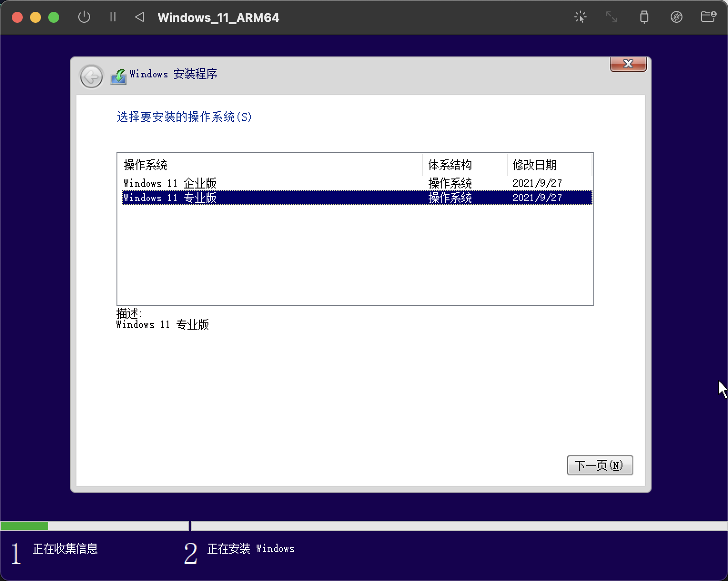This screenshot has height=581, width=728.
Task: Click the display resize icon
Action: [x=612, y=17]
